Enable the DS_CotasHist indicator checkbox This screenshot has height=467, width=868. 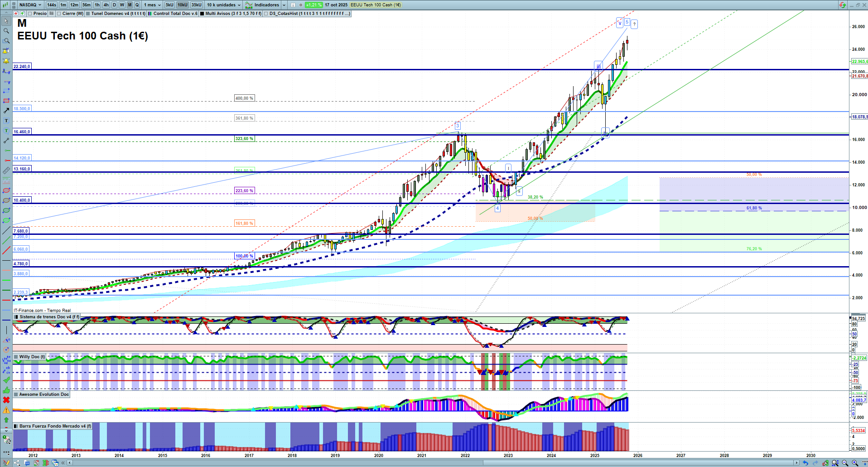[x=266, y=14]
